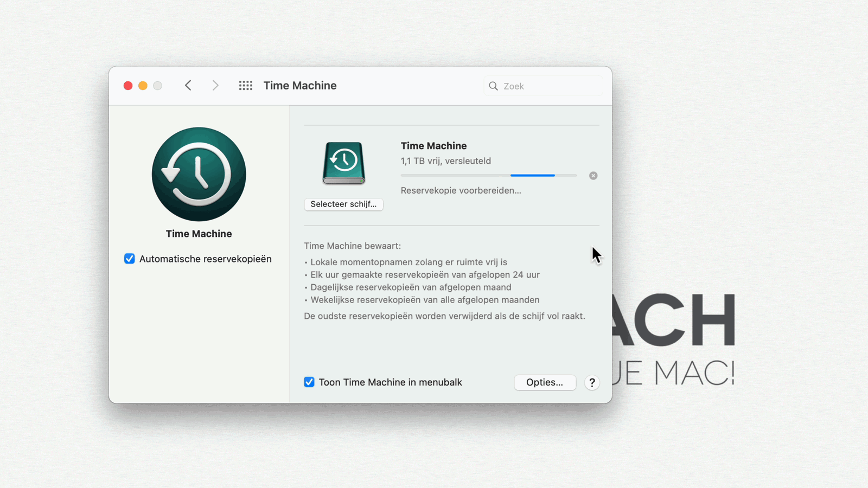Click '1,1 TB vrij, versleuteld' text
Viewport: 868px width, 488px height.
tap(446, 161)
